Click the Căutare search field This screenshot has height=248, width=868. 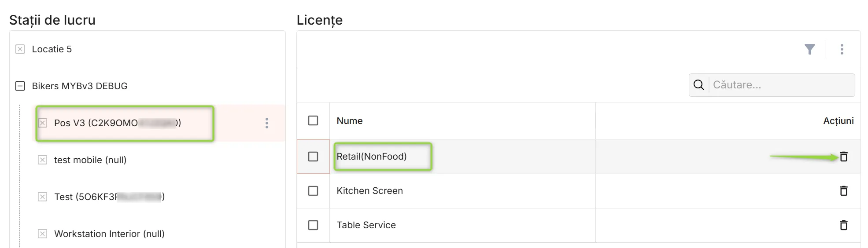(782, 85)
